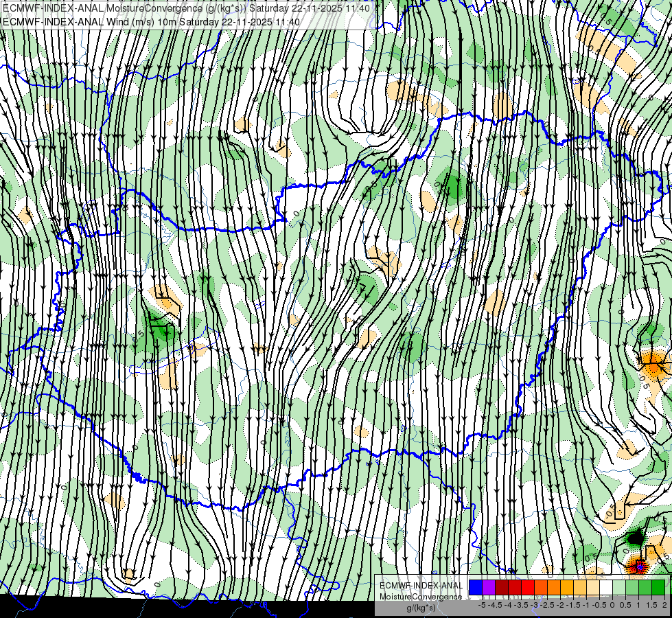Pick the medium green swatch between 1 and 1.5
Screen dimensions: 672x618
tap(645, 587)
